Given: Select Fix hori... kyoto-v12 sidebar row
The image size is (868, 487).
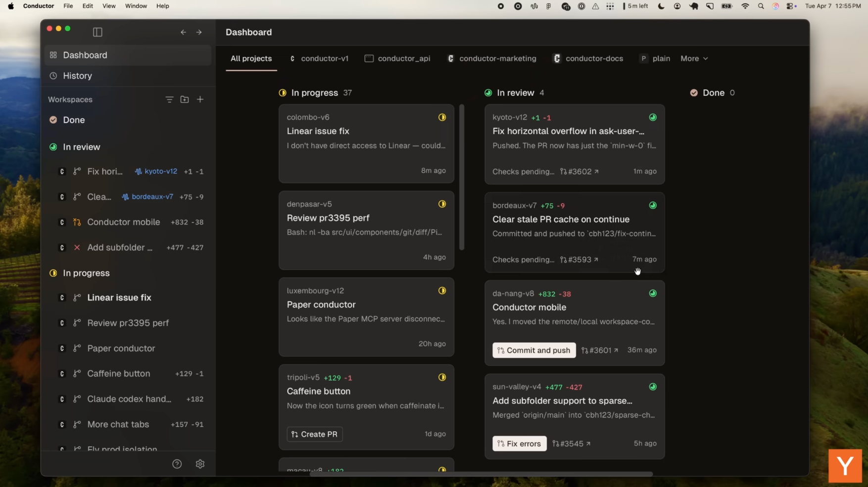Looking at the screenshot, I should point(128,171).
